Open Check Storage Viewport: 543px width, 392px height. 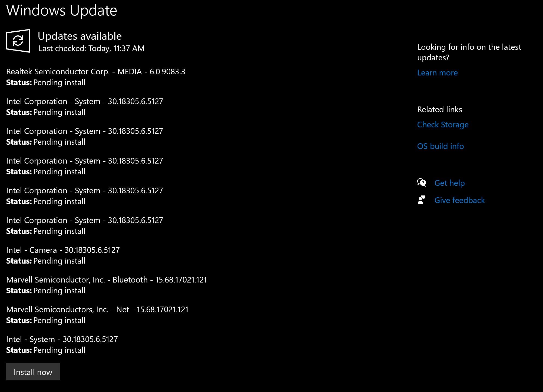point(443,124)
